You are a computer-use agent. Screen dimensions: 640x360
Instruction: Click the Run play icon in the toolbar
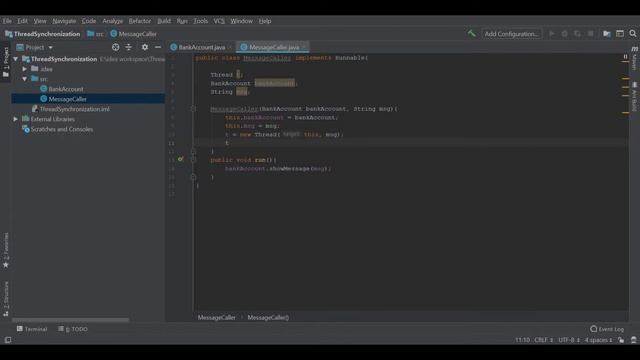tap(552, 34)
